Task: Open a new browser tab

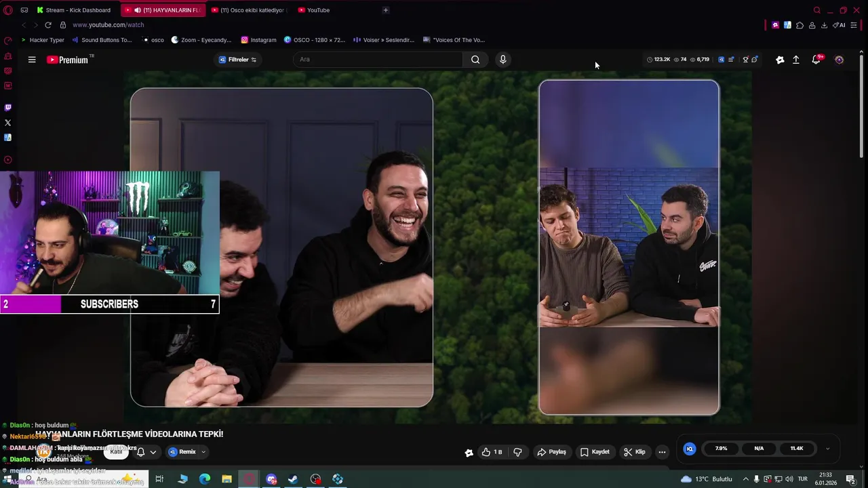Action: (x=386, y=10)
